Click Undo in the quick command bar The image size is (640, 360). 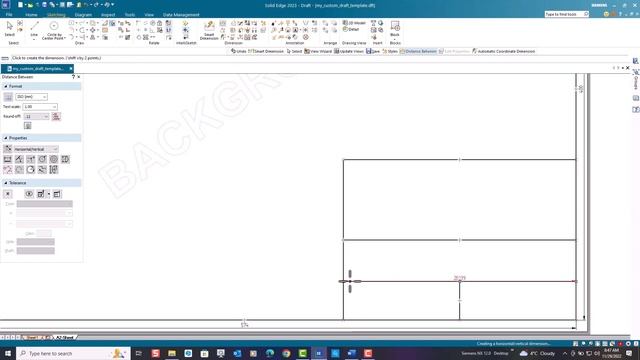239,51
